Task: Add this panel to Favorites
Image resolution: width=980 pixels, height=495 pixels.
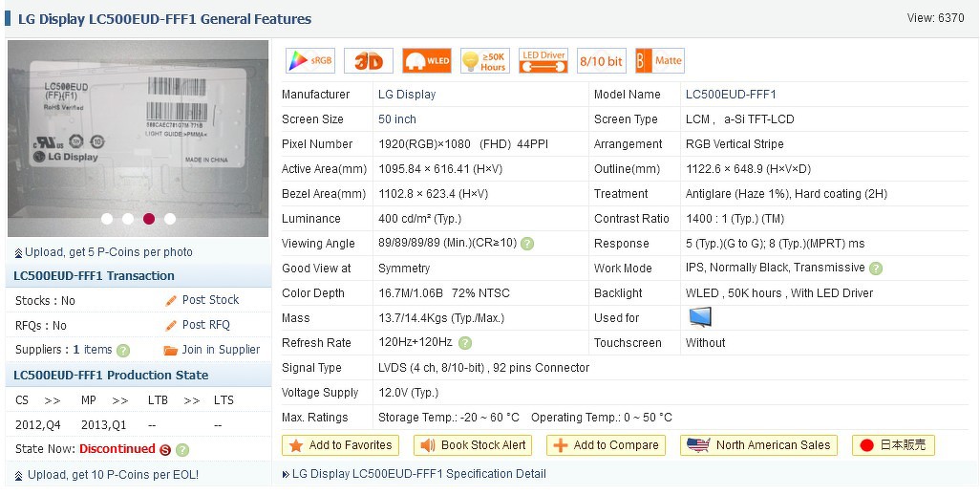Action: tap(341, 445)
